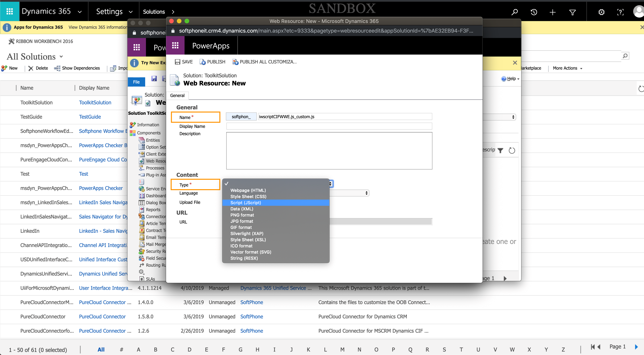Click the File tab in solution window
Viewport: 644px width, 355px height.
click(136, 82)
